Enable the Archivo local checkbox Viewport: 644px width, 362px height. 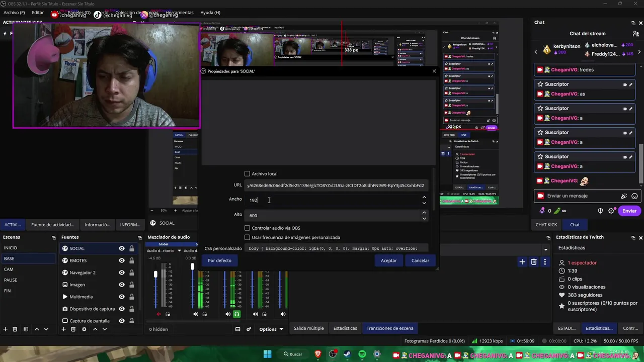pyautogui.click(x=247, y=174)
